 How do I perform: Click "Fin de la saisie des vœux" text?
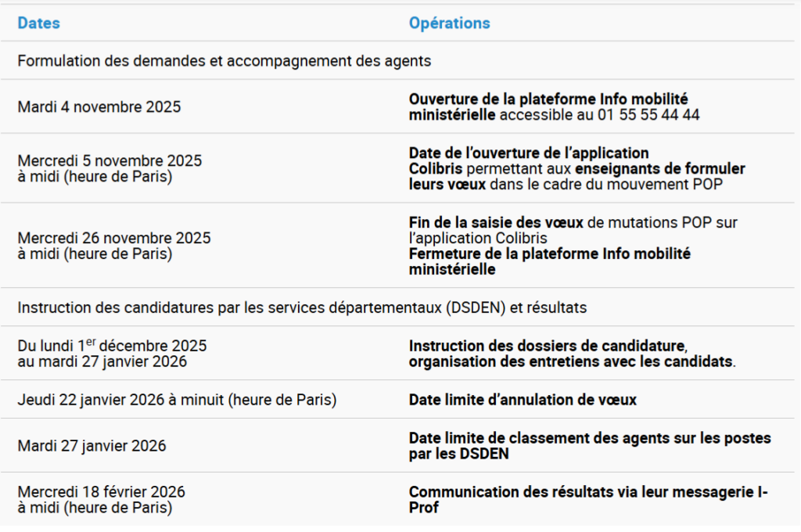click(496, 223)
